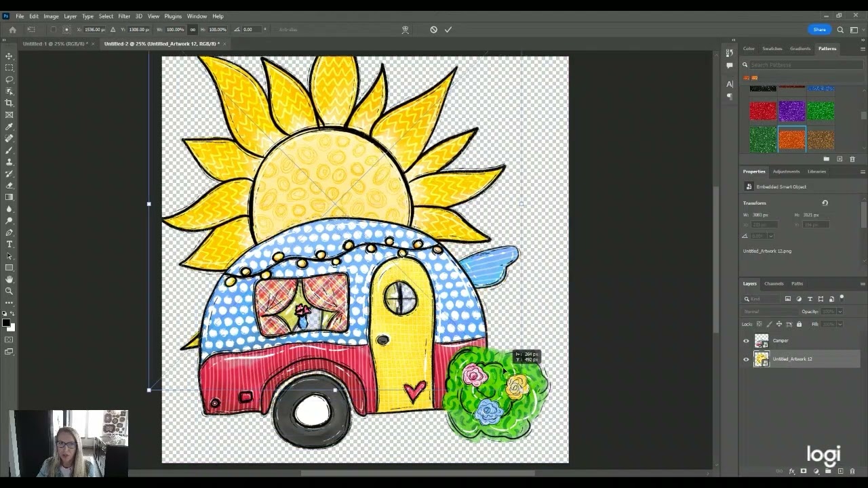Select the Gradient tool
The height and width of the screenshot is (488, 868).
[x=9, y=197]
